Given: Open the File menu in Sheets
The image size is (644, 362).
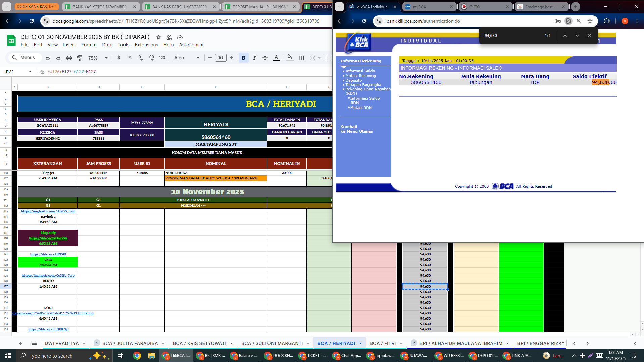Looking at the screenshot, I should (x=24, y=45).
